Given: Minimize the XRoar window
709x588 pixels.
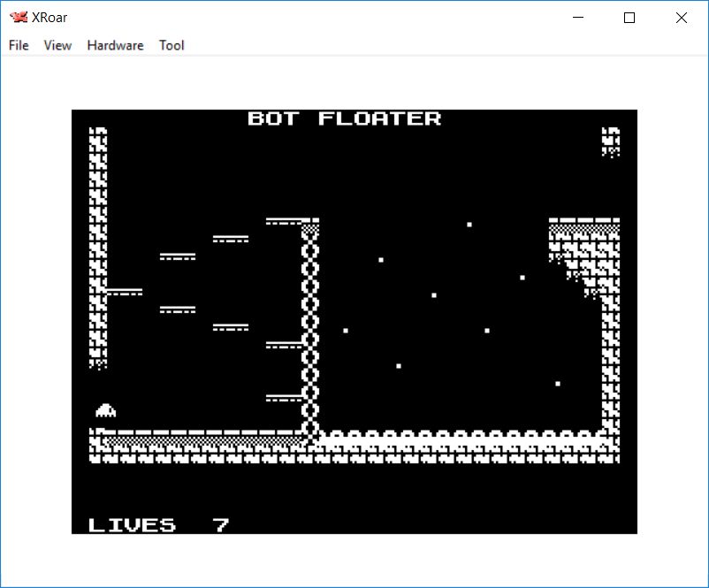Looking at the screenshot, I should click(578, 18).
